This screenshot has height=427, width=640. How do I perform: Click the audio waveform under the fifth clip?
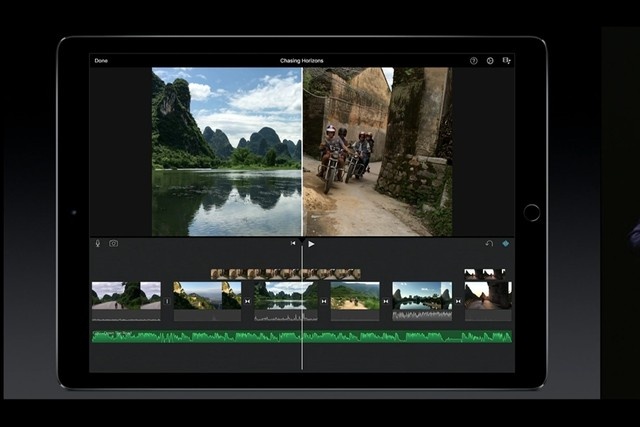pyautogui.click(x=422, y=315)
